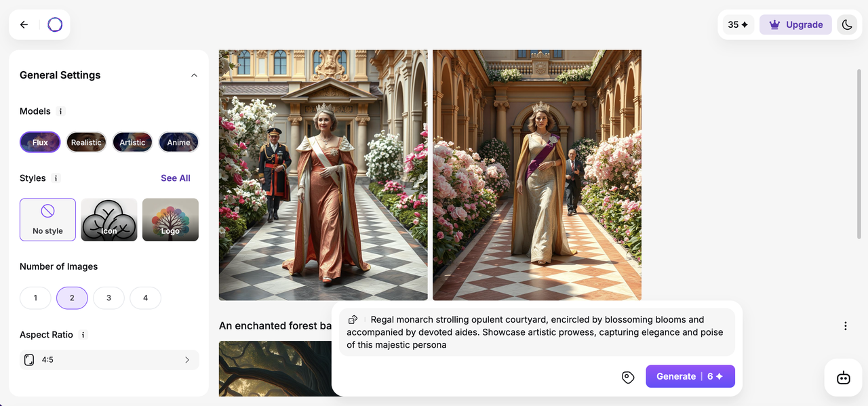Select 1 as number of images
Screen dimensions: 868x406
(35, 298)
